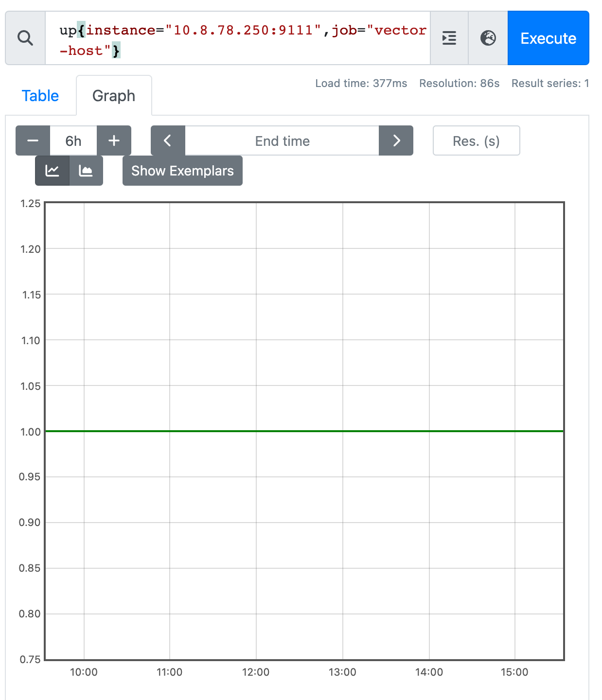602x700 pixels.
Task: Click the globe local-time icon
Action: coord(488,38)
